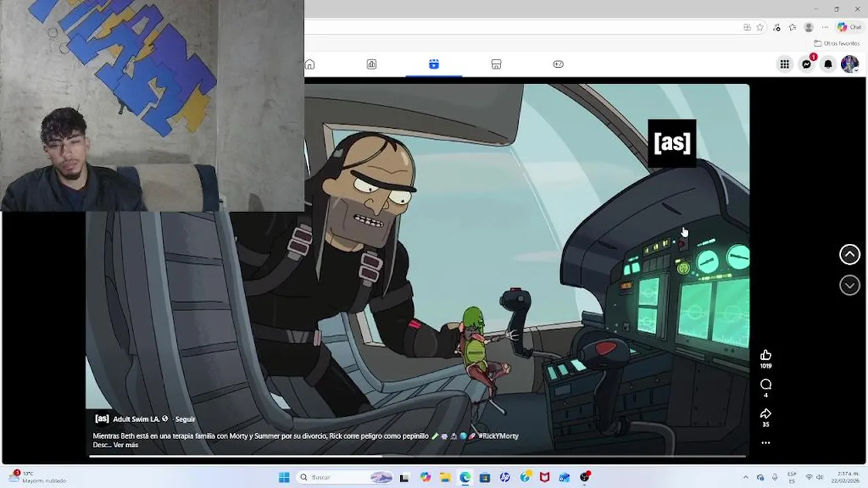Switch to Microsoft Edge on taskbar
Image resolution: width=868 pixels, height=488 pixels.
465,477
